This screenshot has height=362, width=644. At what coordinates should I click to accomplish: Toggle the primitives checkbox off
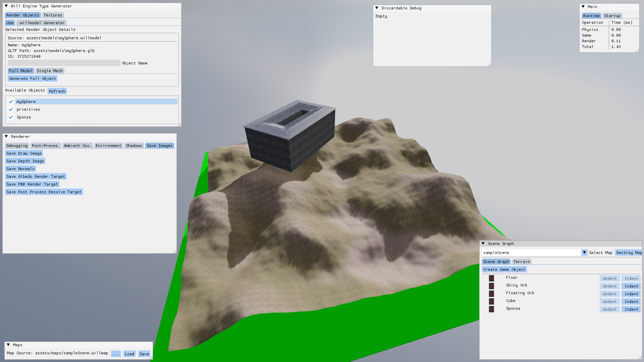[x=11, y=109]
